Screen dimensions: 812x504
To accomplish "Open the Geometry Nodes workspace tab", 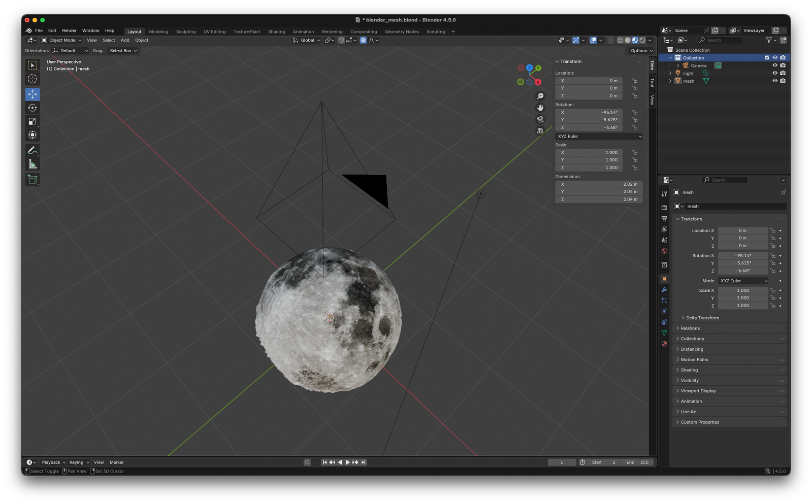I will tap(402, 31).
